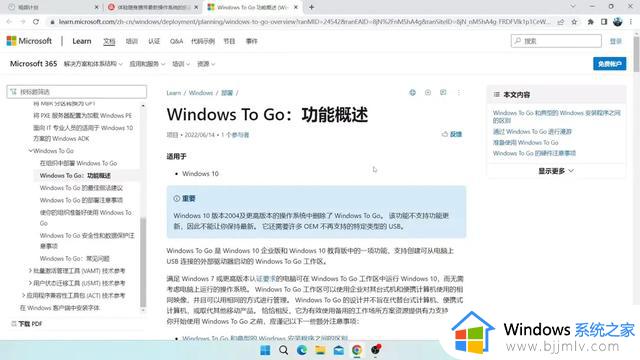
Task: Click the 免费帐户 button
Action: pos(609,64)
